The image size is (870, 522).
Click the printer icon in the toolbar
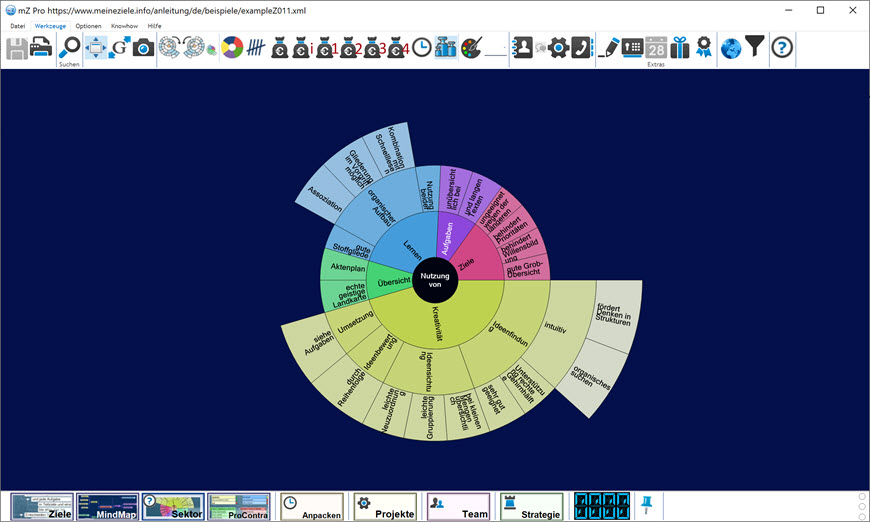pyautogui.click(x=41, y=47)
